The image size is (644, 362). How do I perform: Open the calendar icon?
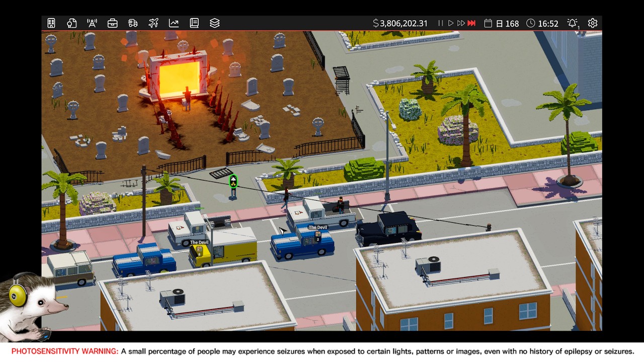point(488,23)
